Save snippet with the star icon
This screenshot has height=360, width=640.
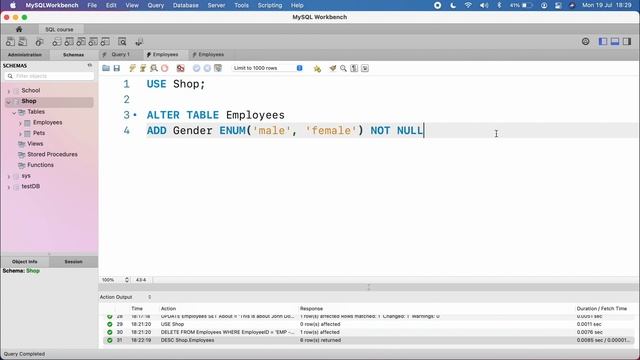[x=317, y=68]
